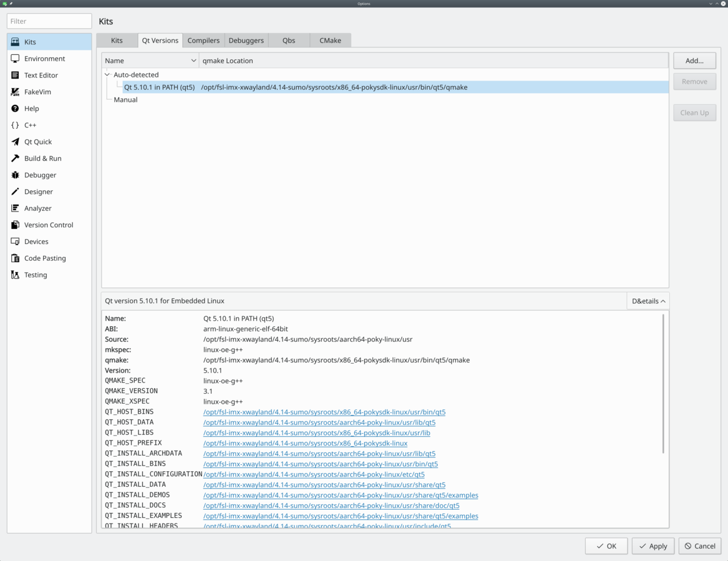Open the Qbs tab
The height and width of the screenshot is (561, 728).
289,41
